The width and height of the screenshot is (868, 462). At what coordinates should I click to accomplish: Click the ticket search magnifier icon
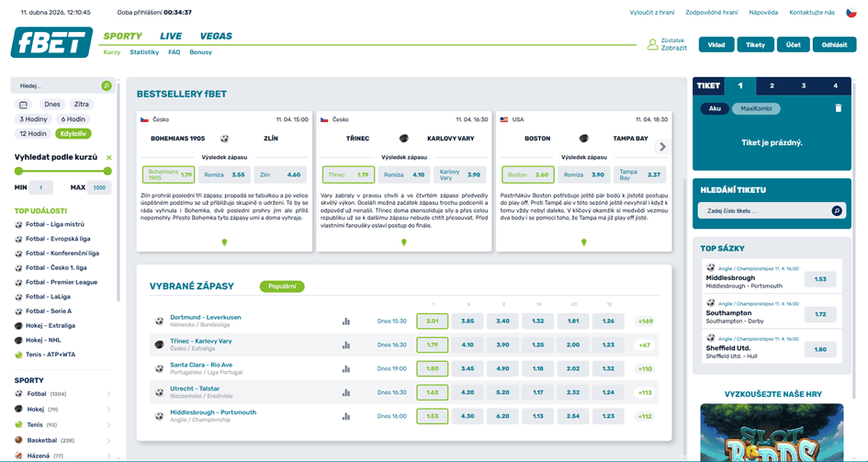tap(837, 211)
